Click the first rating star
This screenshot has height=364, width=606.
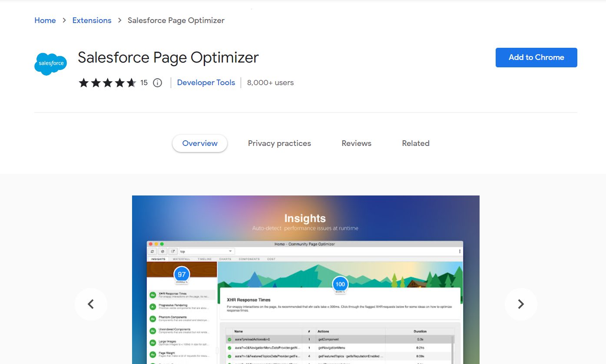(84, 83)
